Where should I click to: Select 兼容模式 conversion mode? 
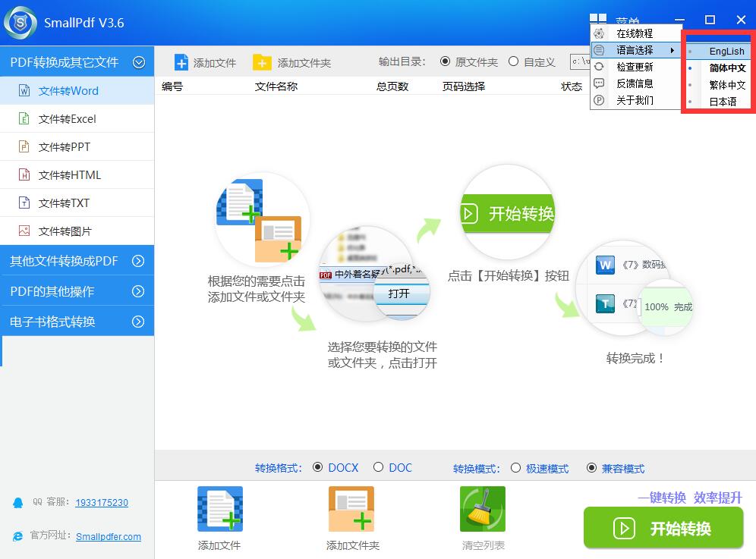[x=591, y=468]
